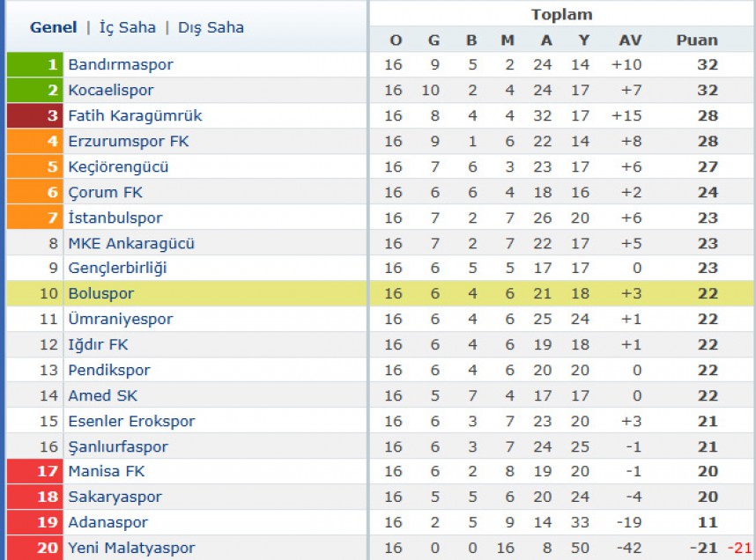Select the highlighted Boluspor row
The height and width of the screenshot is (560, 756).
380,293
